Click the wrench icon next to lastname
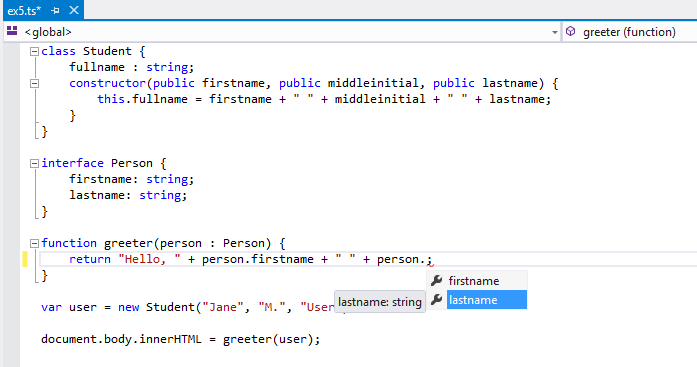This screenshot has height=367, width=697. (x=437, y=299)
